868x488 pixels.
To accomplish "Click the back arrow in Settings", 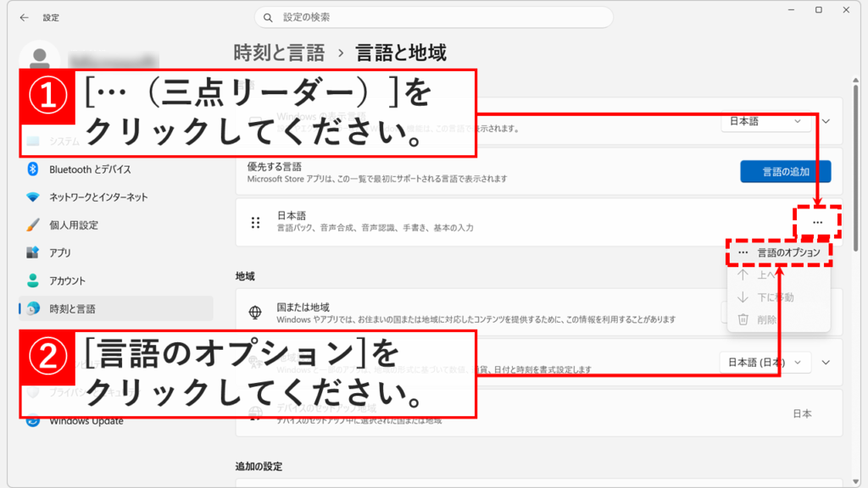I will coord(24,18).
